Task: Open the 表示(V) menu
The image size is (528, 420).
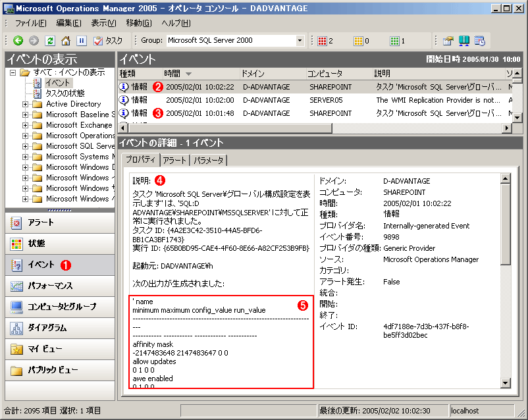Action: tap(104, 23)
